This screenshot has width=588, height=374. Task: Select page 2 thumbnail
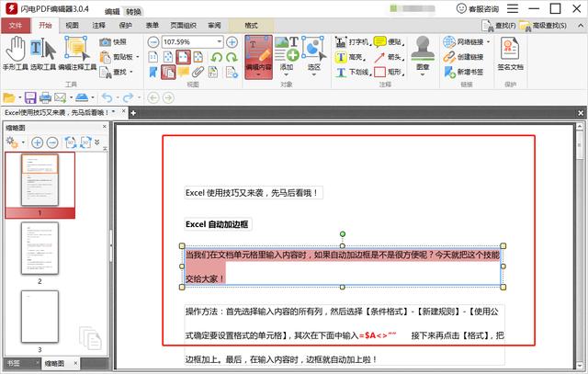[x=40, y=248]
